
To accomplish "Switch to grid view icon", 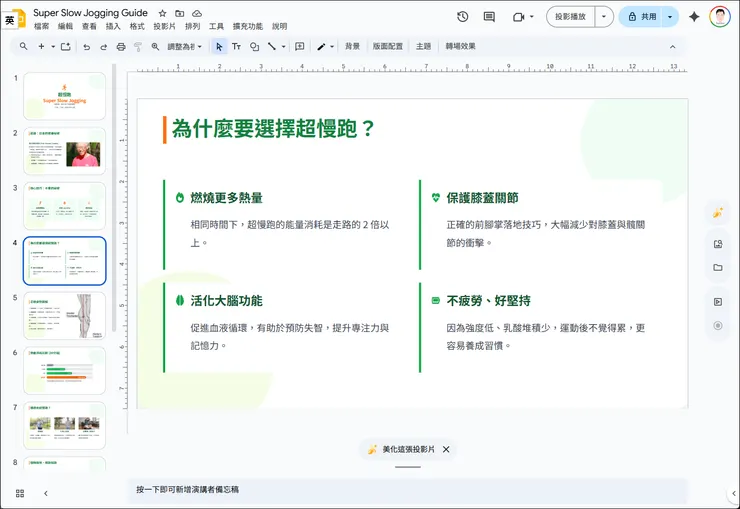I will [x=20, y=493].
